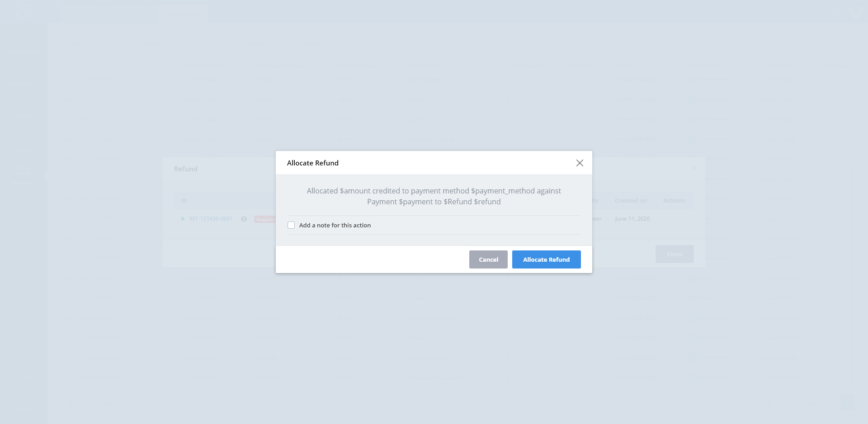868x424 pixels.
Task: Confirm with the blue Allocate Refund button
Action: 546,259
